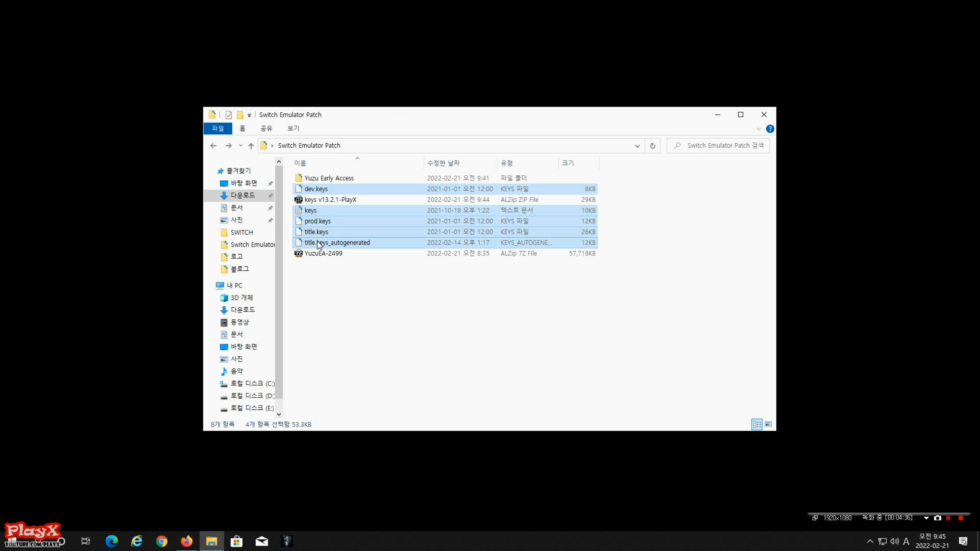Click the Refresh button next to address bar
Image resolution: width=980 pixels, height=551 pixels.
[x=653, y=146]
